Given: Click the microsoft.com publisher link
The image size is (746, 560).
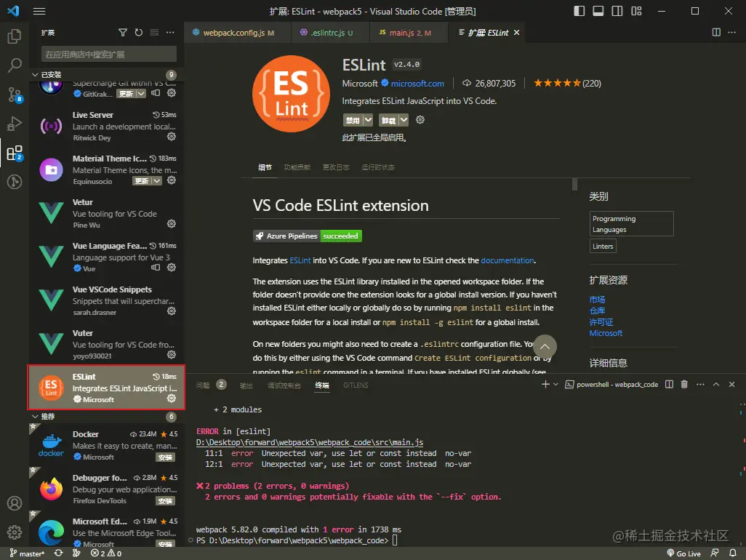Looking at the screenshot, I should click(x=417, y=84).
